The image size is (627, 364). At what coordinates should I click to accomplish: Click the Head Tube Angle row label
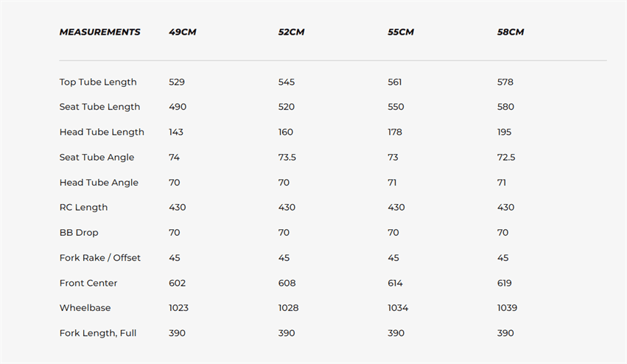(x=99, y=182)
